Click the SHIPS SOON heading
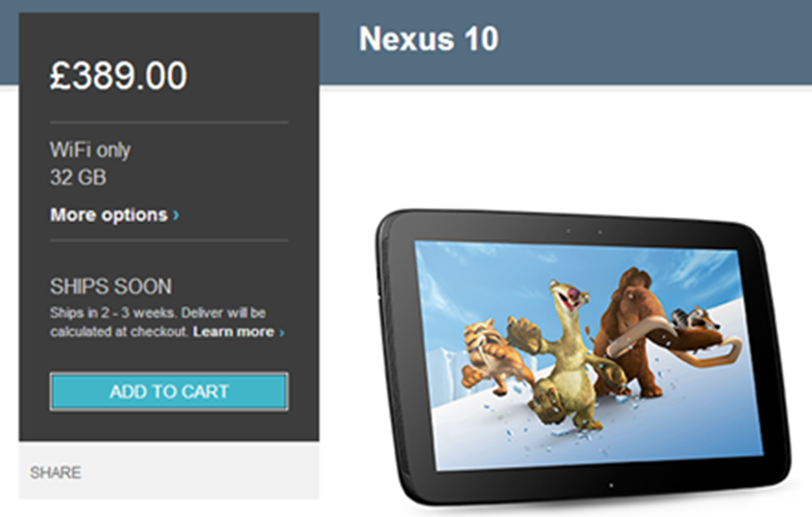 pyautogui.click(x=111, y=286)
